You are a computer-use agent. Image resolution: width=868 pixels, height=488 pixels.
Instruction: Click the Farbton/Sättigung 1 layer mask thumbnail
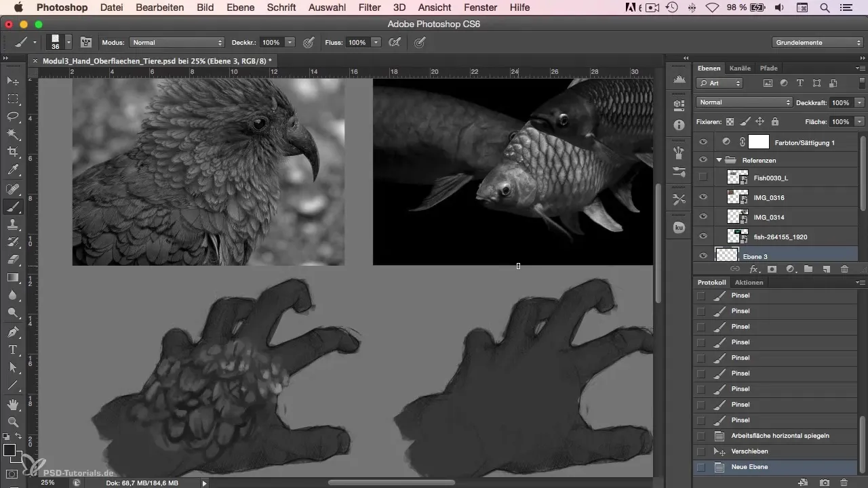tap(759, 142)
